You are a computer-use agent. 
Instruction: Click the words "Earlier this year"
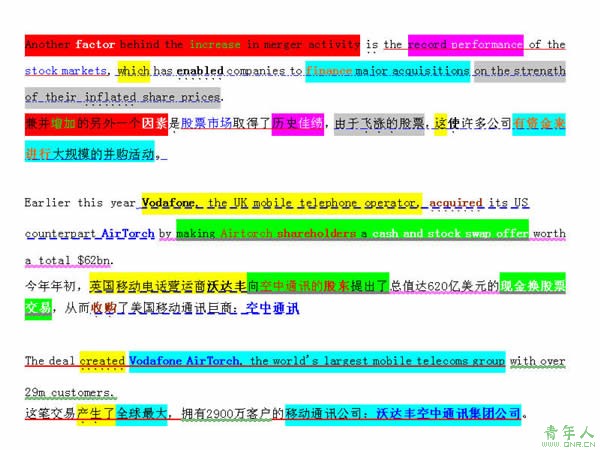(80, 202)
